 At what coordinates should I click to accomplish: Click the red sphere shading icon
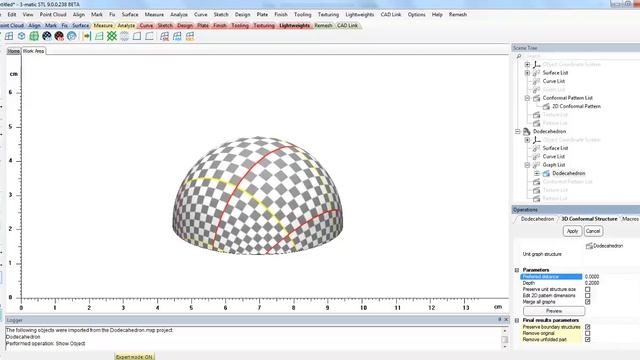pyautogui.click(x=59, y=36)
